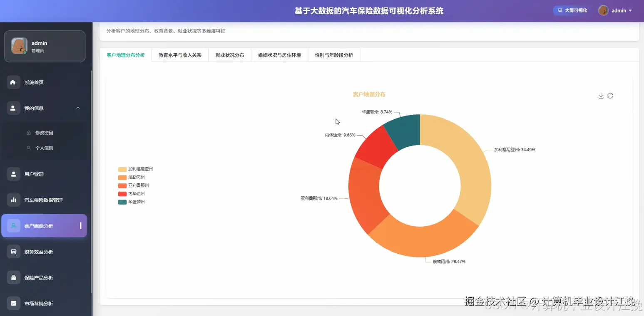
Task: Go to 汽车保险数据管理 page
Action: pos(44,200)
